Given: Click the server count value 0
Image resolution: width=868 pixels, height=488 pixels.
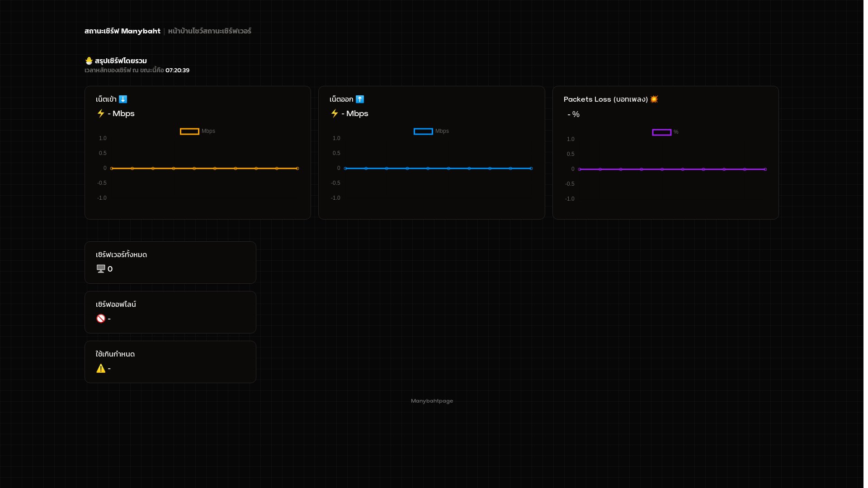Looking at the screenshot, I should pos(110,269).
